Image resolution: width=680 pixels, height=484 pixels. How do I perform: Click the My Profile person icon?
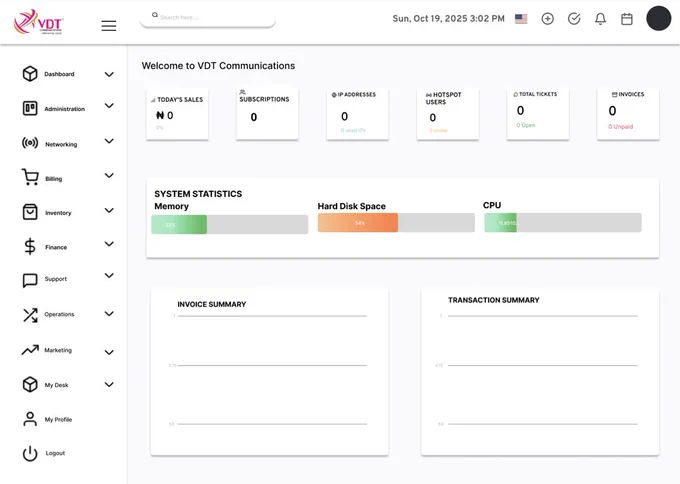30,419
